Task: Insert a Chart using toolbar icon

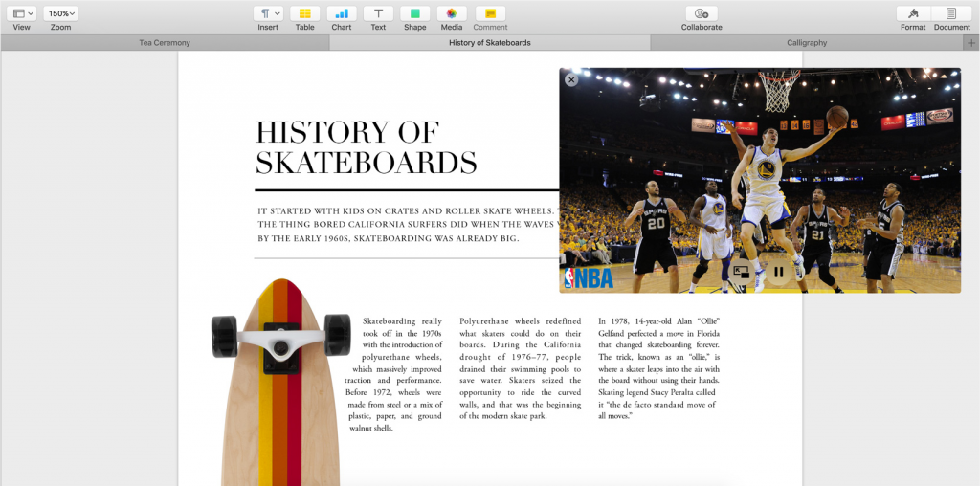Action: click(x=342, y=13)
